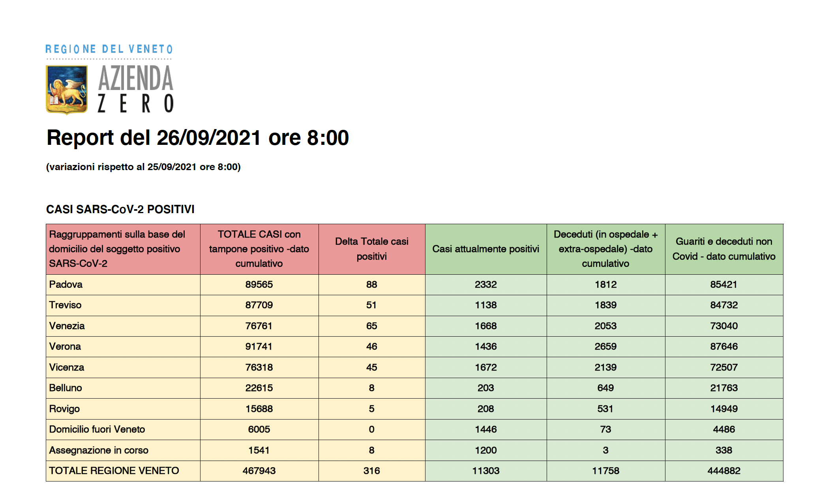Click Padova delta value 88

point(372,285)
